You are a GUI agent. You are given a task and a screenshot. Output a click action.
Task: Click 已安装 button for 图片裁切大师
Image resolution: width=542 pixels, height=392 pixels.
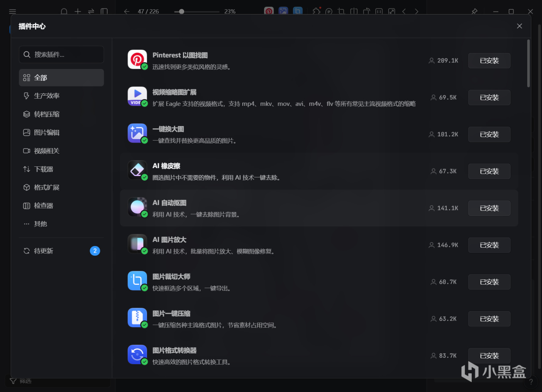[489, 282]
